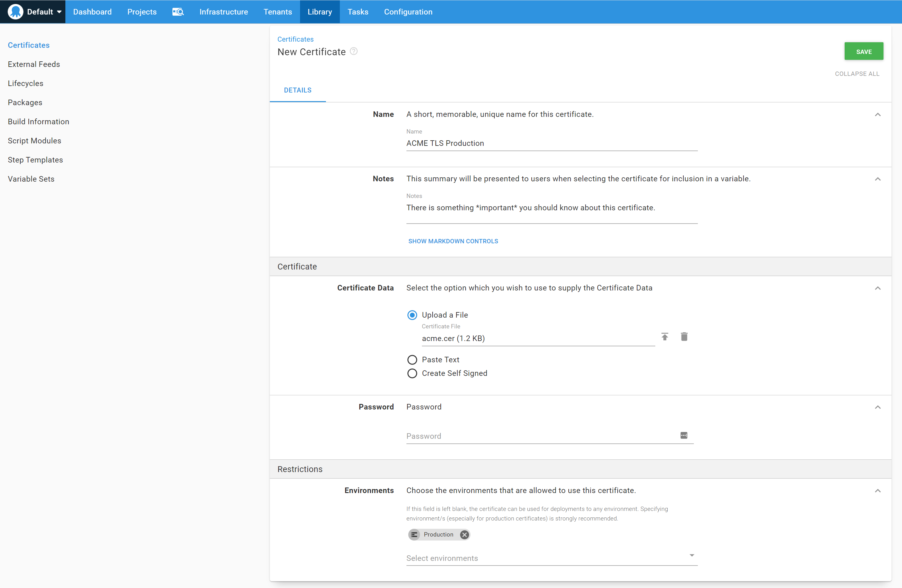
Task: Select the Upload a File option
Action: point(412,315)
